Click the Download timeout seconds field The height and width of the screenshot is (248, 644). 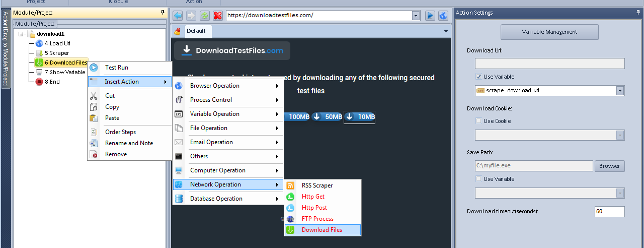pyautogui.click(x=609, y=212)
